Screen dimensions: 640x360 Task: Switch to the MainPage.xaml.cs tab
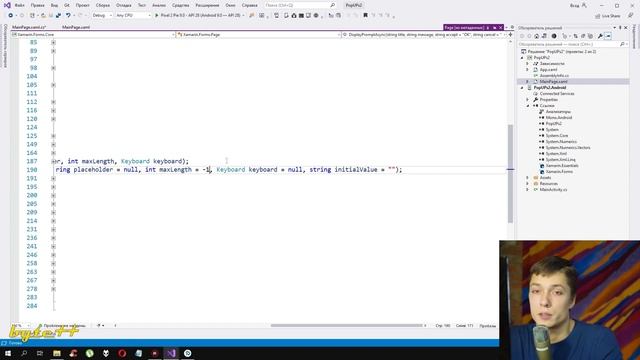[x=29, y=27]
